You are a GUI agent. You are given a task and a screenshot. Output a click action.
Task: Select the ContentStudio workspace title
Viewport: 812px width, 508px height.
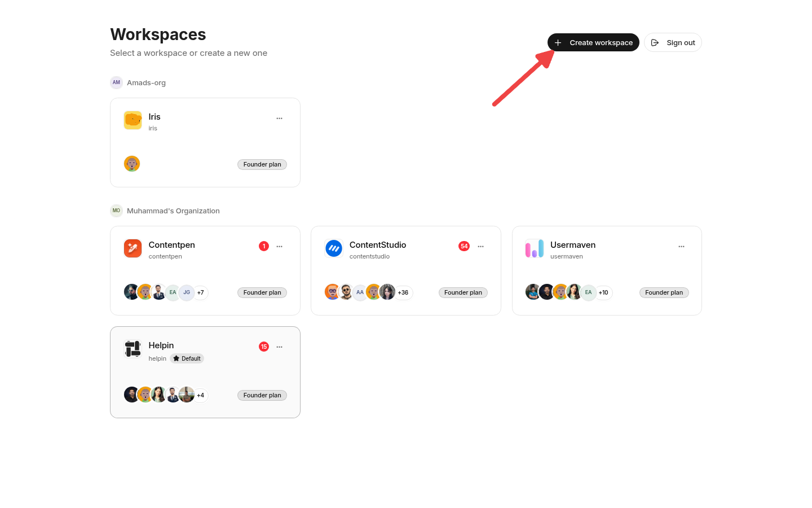click(378, 245)
